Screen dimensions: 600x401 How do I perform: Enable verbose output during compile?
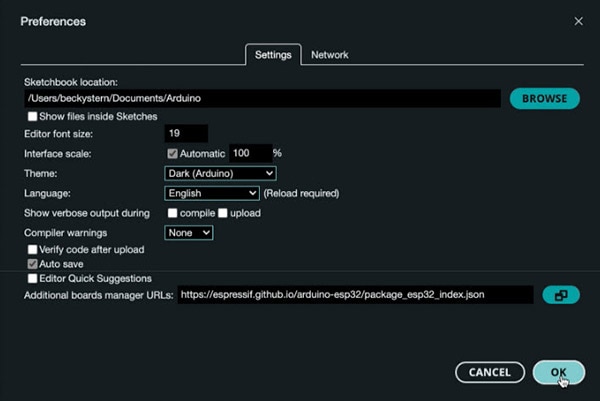click(173, 213)
